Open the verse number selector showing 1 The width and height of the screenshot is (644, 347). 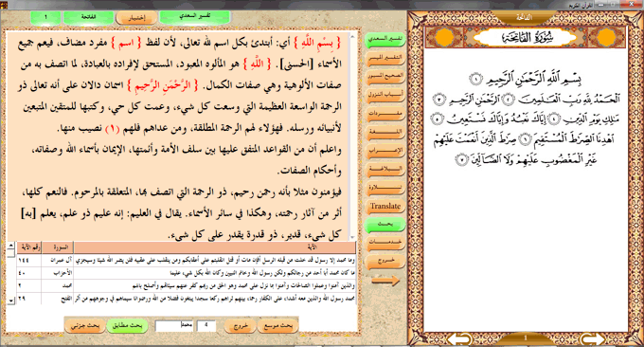(x=46, y=17)
